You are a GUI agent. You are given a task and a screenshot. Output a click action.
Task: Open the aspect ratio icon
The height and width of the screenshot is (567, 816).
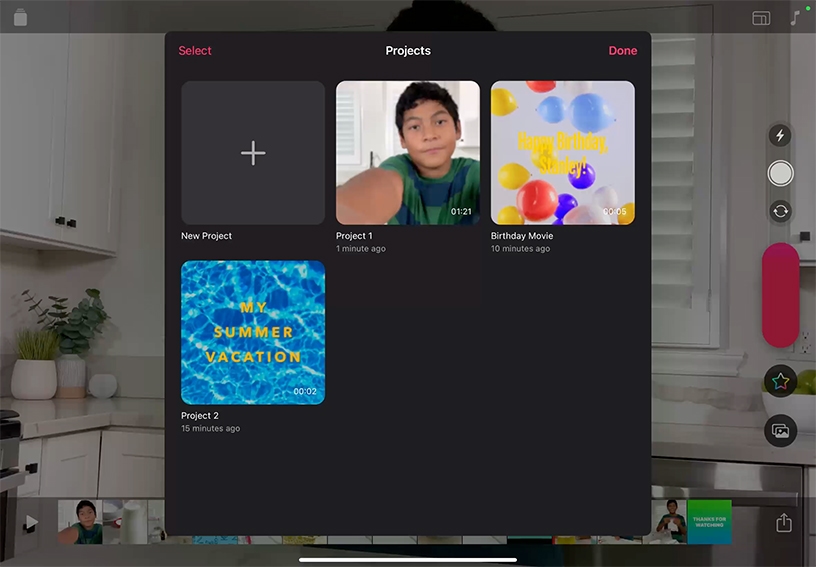click(761, 18)
